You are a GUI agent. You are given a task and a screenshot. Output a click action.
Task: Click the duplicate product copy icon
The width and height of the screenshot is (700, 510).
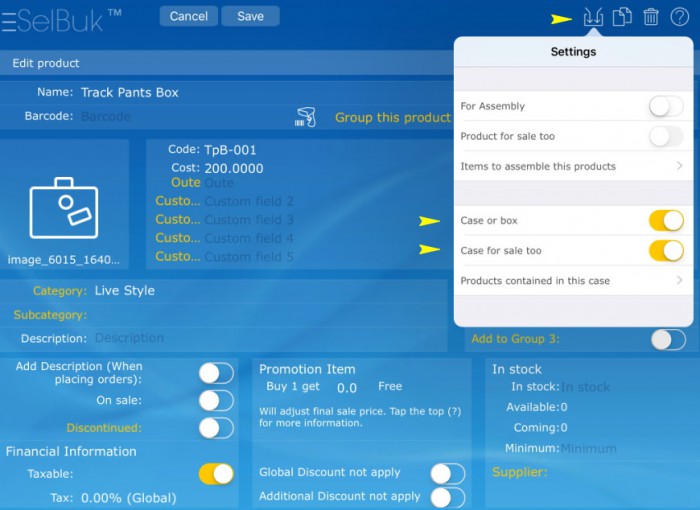[621, 17]
